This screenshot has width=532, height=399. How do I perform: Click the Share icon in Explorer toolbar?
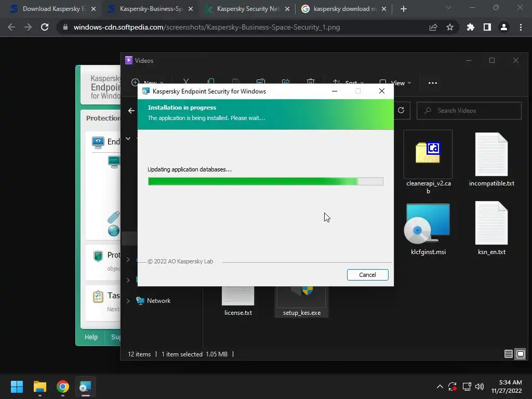286,81
